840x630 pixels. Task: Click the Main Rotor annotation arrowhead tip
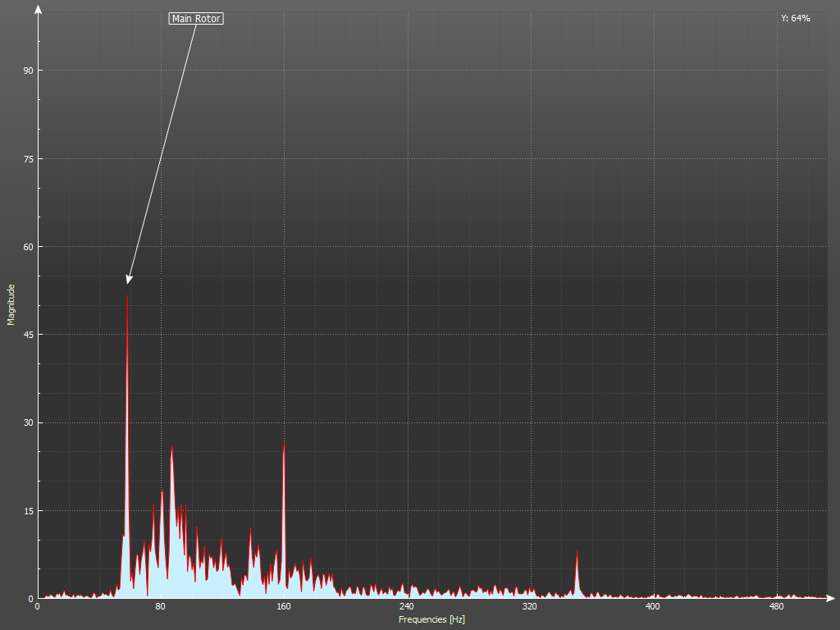[128, 281]
